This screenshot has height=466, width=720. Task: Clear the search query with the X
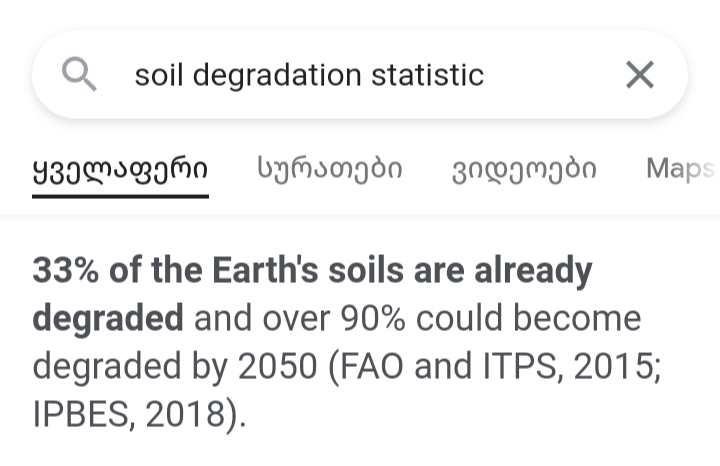(x=639, y=74)
